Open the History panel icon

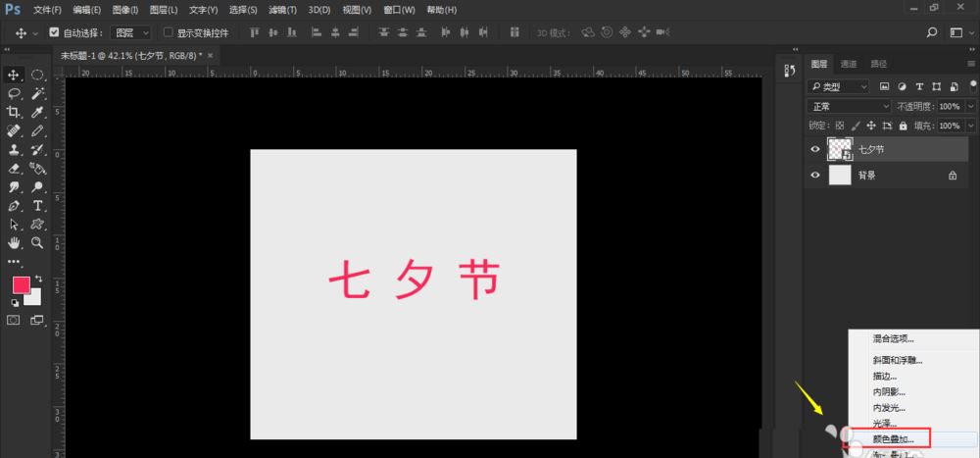(789, 71)
